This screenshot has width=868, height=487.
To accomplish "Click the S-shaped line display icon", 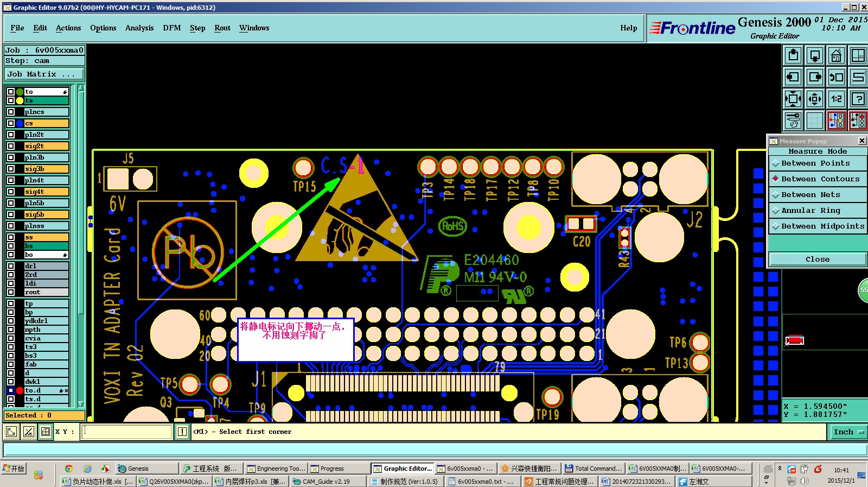I will [x=858, y=77].
